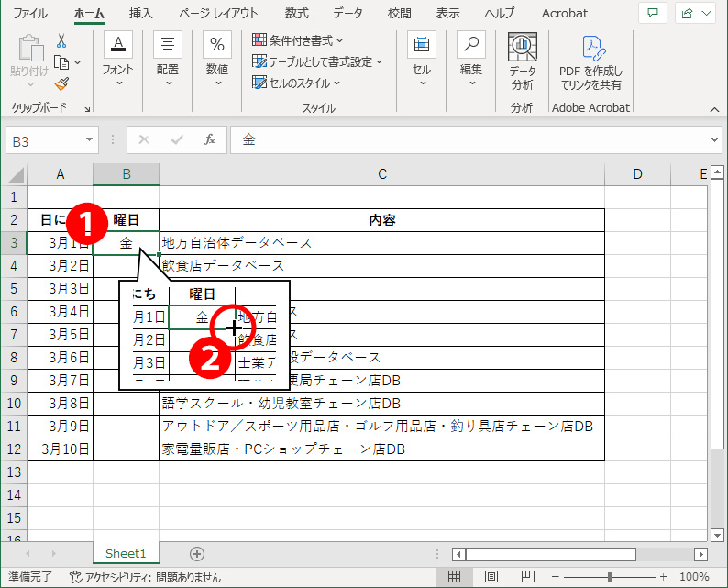Open the 数値 percent group button
This screenshot has height=588, width=728.
[x=217, y=59]
